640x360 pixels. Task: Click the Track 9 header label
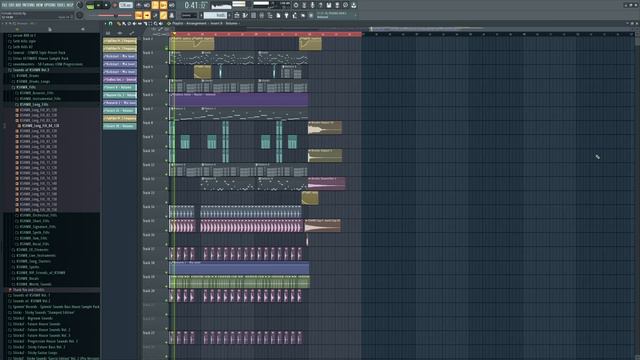click(148, 137)
